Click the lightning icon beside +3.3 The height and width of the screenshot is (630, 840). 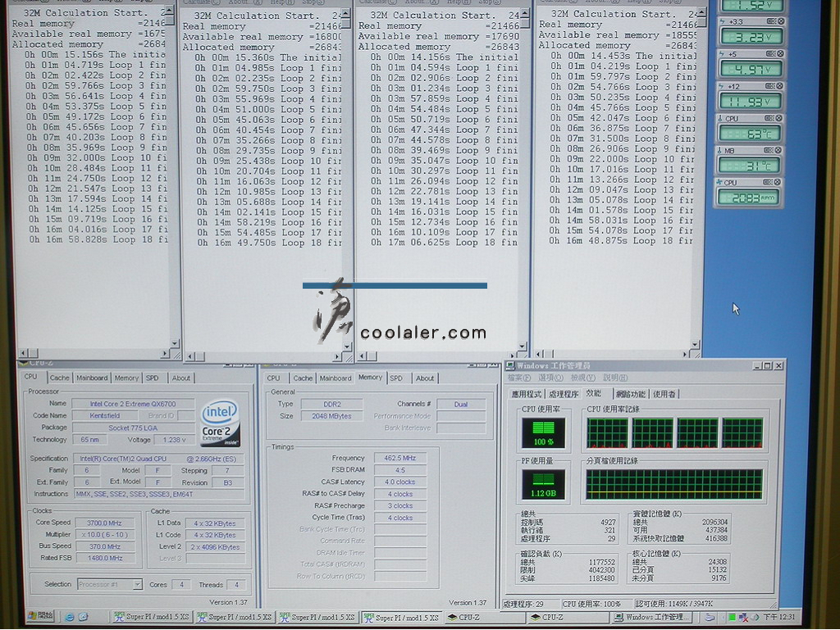point(724,22)
